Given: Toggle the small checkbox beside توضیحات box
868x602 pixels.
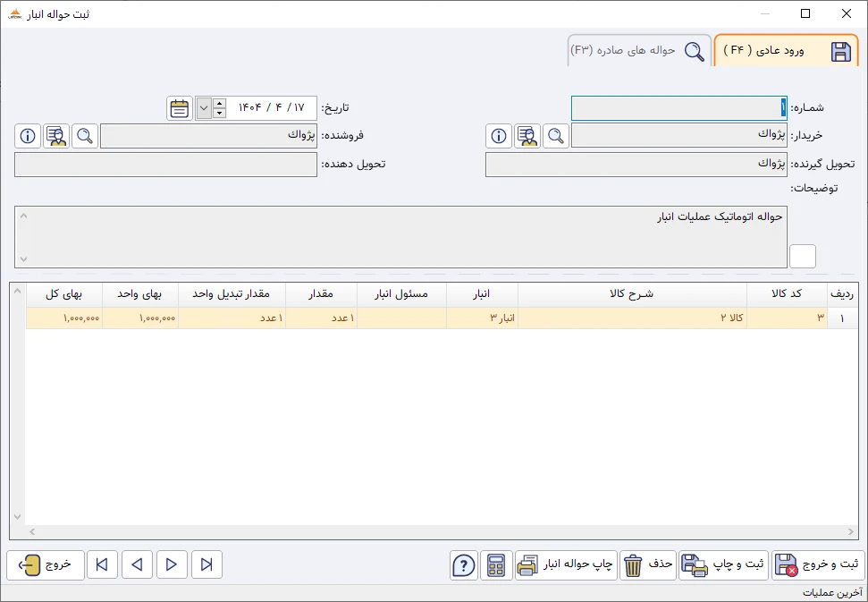Looking at the screenshot, I should 802,255.
